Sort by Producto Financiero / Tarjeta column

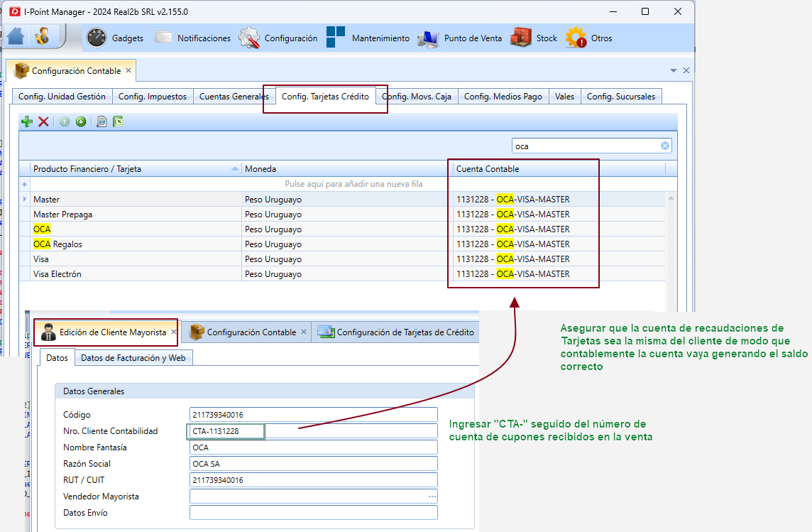(136, 169)
